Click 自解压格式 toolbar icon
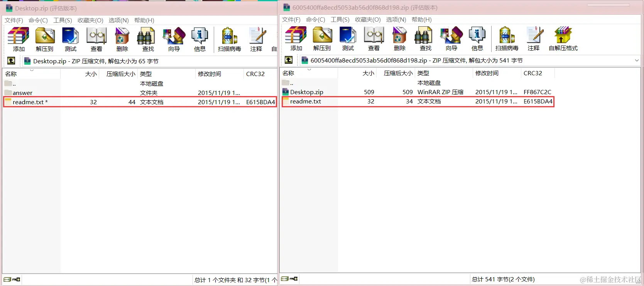The width and height of the screenshot is (644, 286). click(x=563, y=39)
